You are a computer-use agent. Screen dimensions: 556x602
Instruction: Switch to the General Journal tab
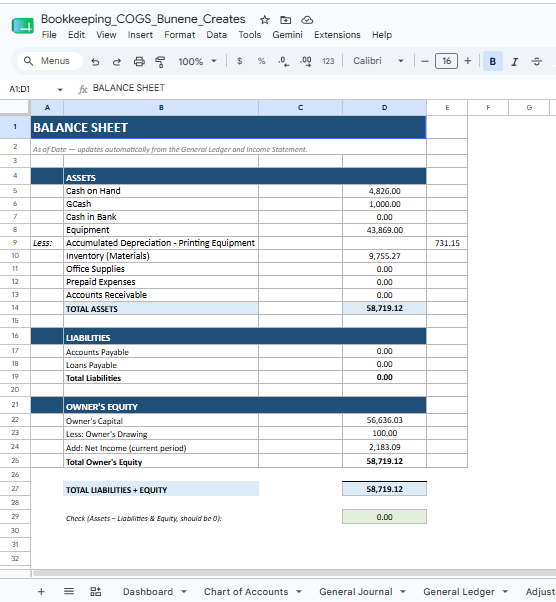[x=356, y=592]
